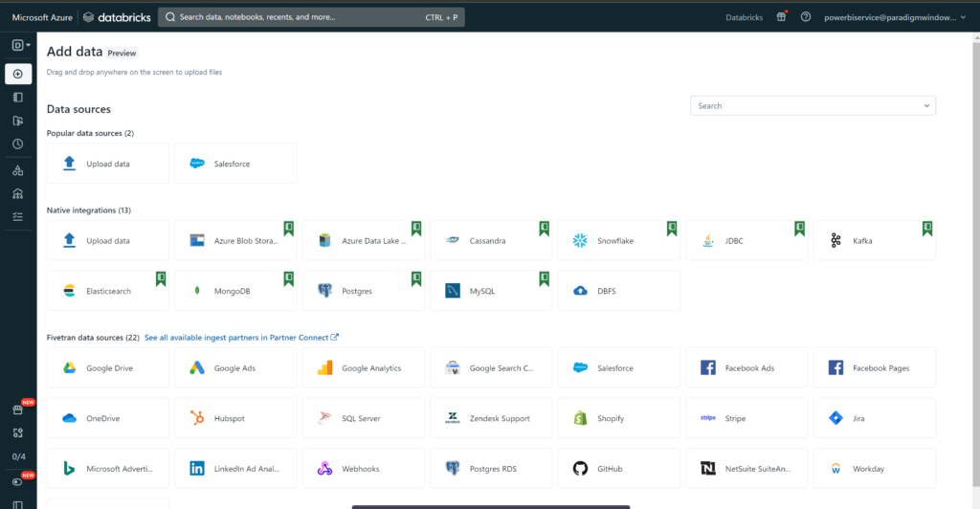
Task: Open the Partner Connect icon in the sidebar
Action: (x=18, y=432)
